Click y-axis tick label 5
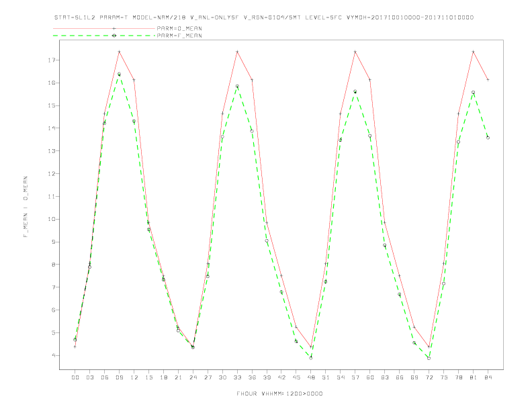532x411 pixels. (x=53, y=332)
